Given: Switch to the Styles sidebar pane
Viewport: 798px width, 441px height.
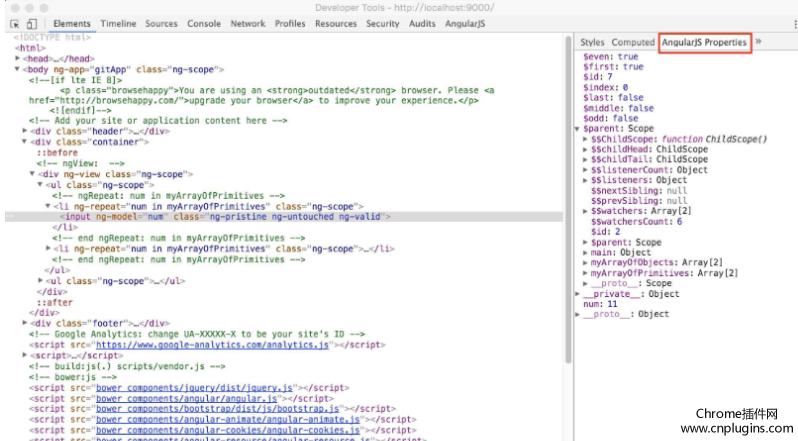Looking at the screenshot, I should tap(592, 42).
